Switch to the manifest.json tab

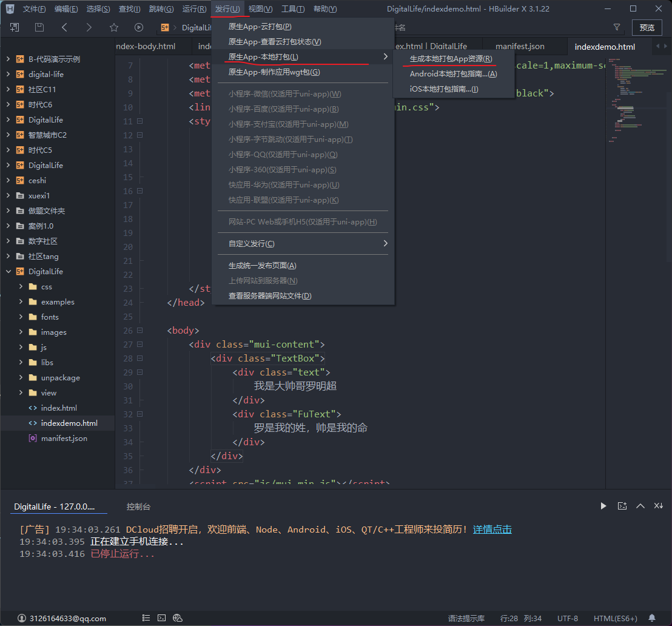click(x=520, y=47)
